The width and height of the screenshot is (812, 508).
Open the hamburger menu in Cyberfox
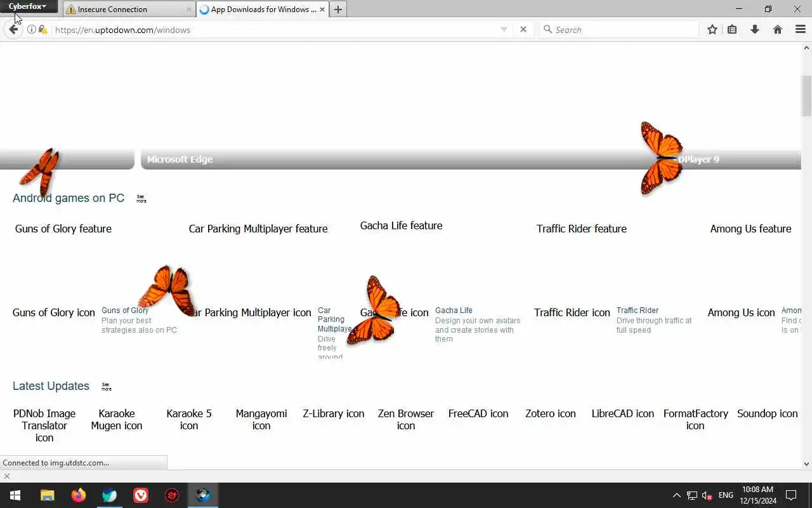click(800, 29)
